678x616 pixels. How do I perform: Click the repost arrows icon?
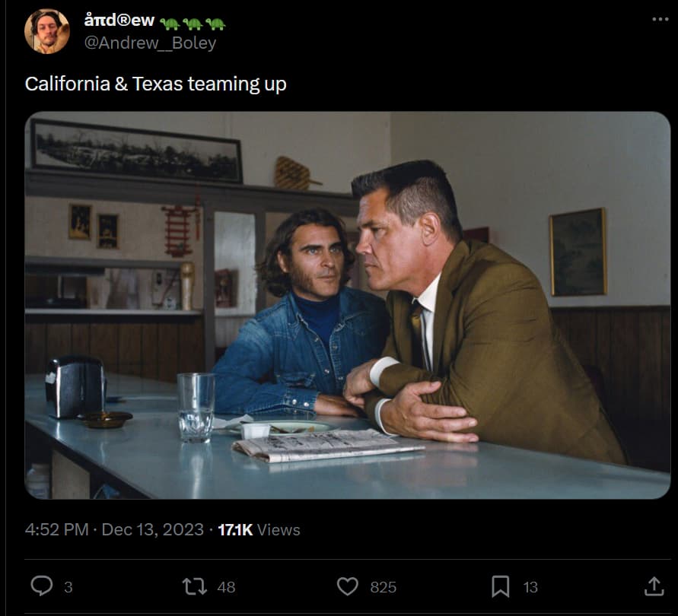194,586
